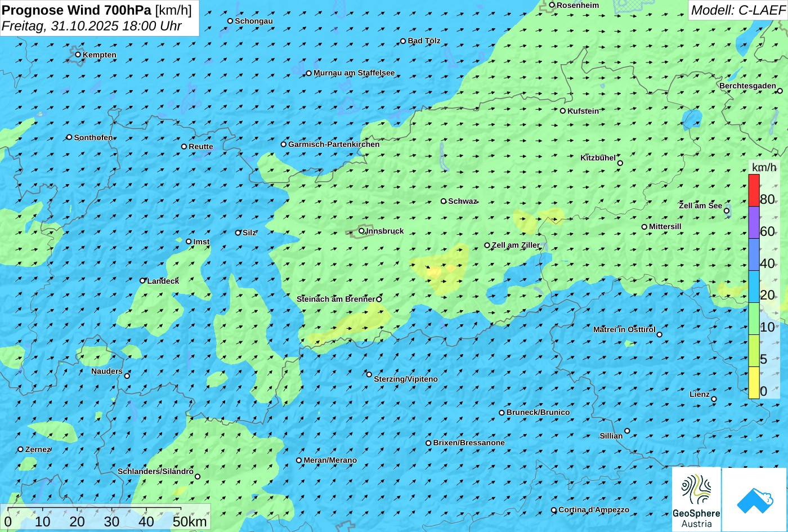Click the blue 40 km/h legend swatch
This screenshot has width=788, height=532.
(x=754, y=254)
